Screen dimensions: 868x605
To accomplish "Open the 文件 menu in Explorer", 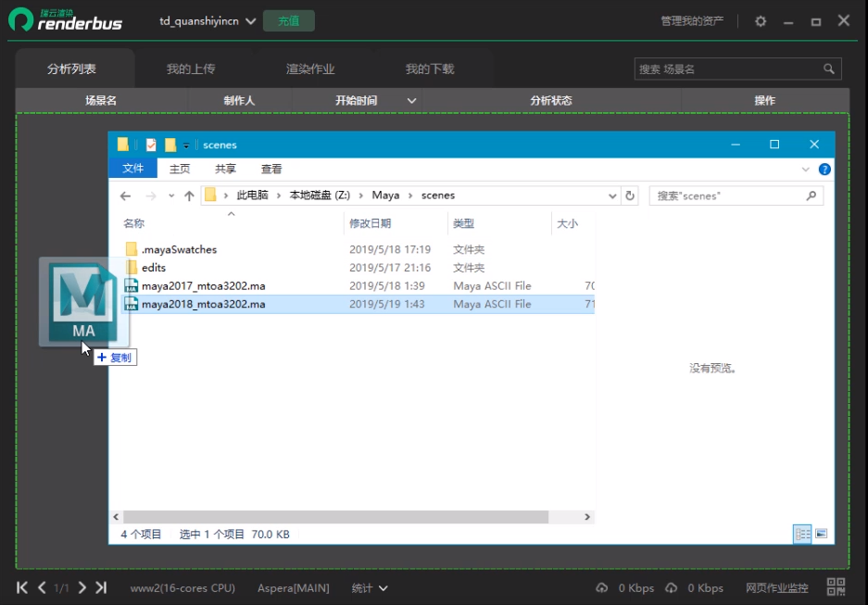I will point(132,169).
